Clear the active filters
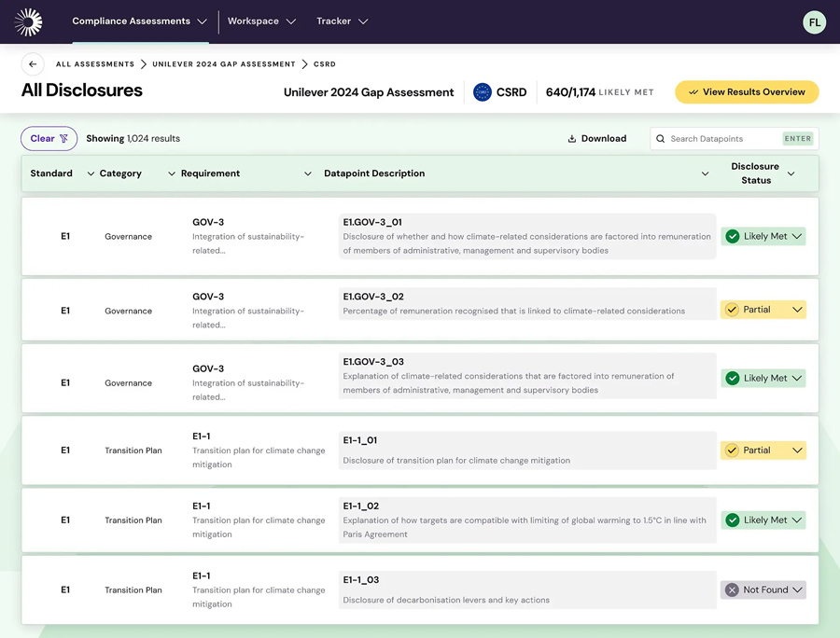Image resolution: width=840 pixels, height=638 pixels. [x=49, y=139]
